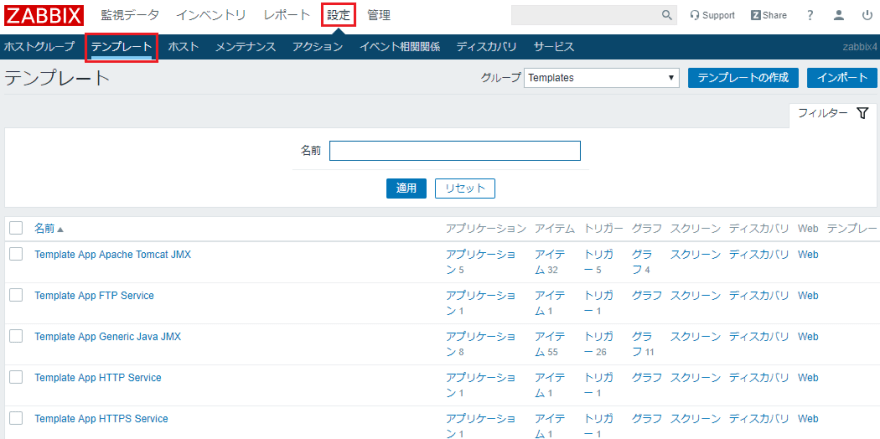The image size is (880, 439).
Task: Open スクリーン for Apache Tomcat JMX row
Action: [695, 254]
